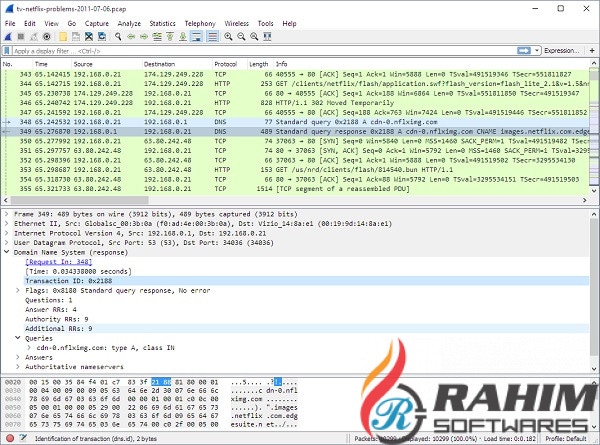Viewport: 600px width, 445px height.
Task: Collapse the Queries section
Action: [x=18, y=338]
